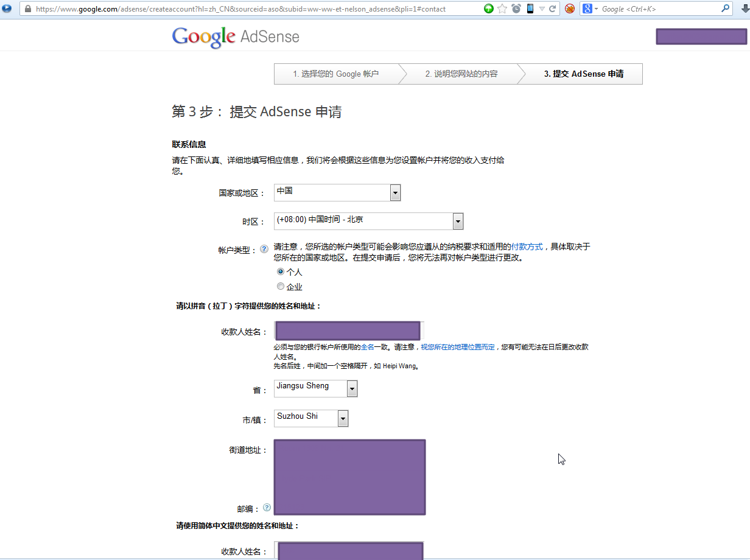Screen dimensions: 750x560
Task: Click the Chinese 收款人姓名 input field at bottom
Action: click(349, 551)
